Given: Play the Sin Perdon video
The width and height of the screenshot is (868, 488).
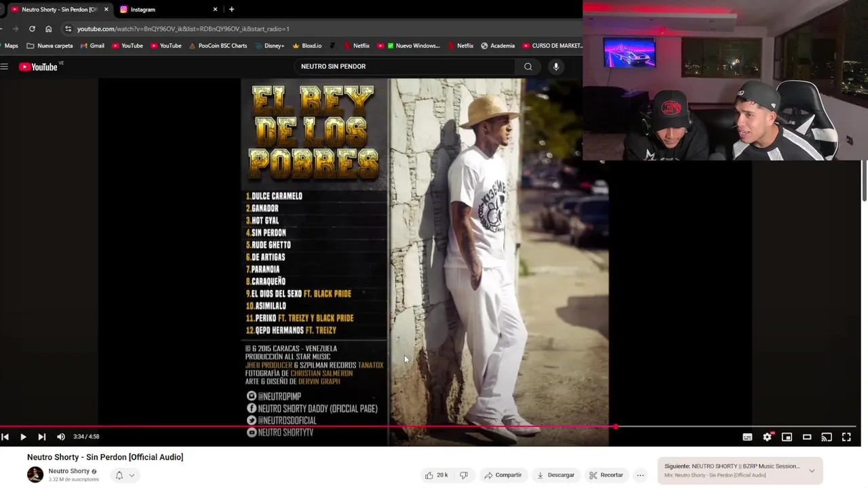Looking at the screenshot, I should (x=23, y=437).
